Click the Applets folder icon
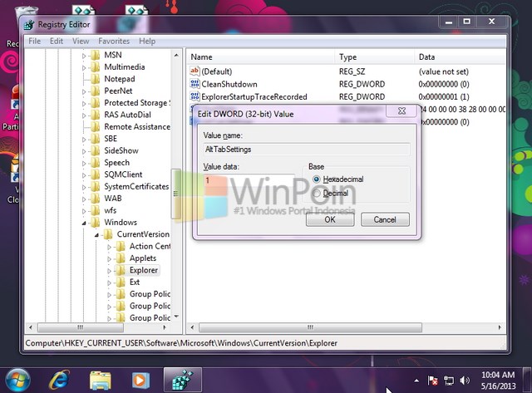The image size is (532, 393). pos(121,258)
